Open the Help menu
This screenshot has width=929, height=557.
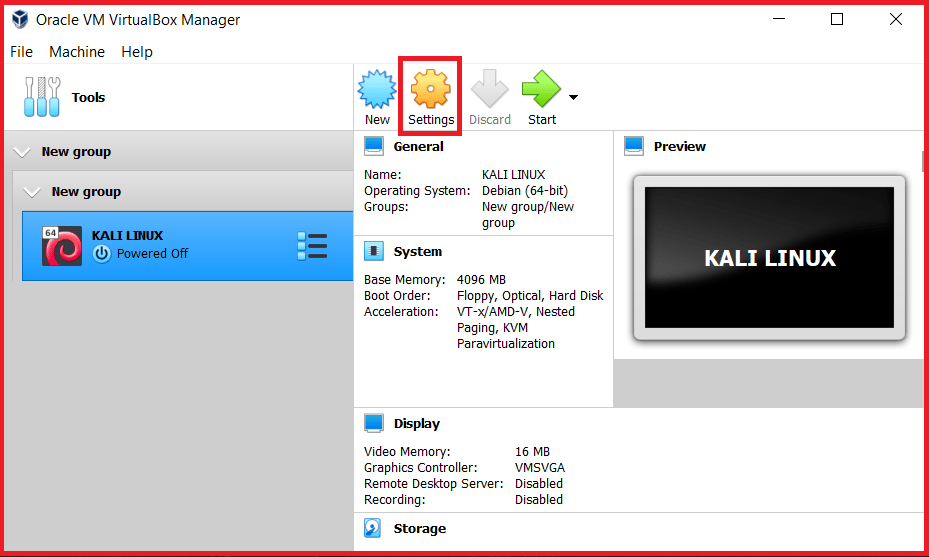click(137, 52)
